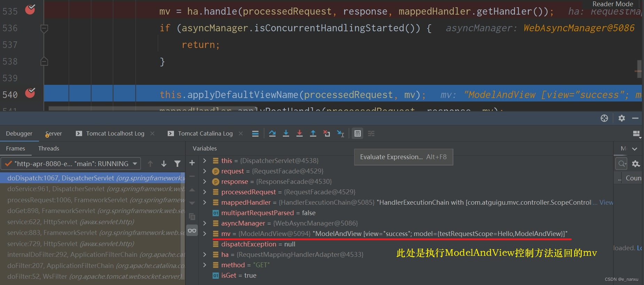Image resolution: width=644 pixels, height=285 pixels.
Task: Toggle the breakpoint on line 540
Action: 30,93
